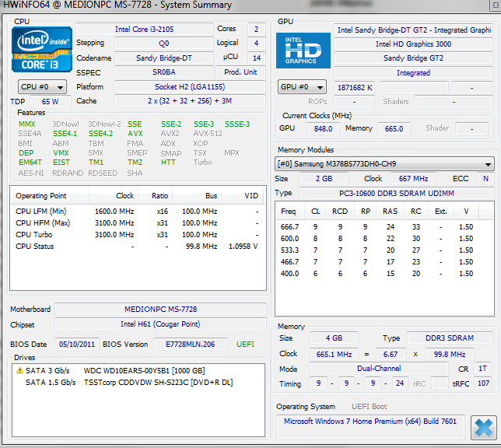Click the command rate 1T field
This screenshot has height=448, width=501.
[482, 369]
